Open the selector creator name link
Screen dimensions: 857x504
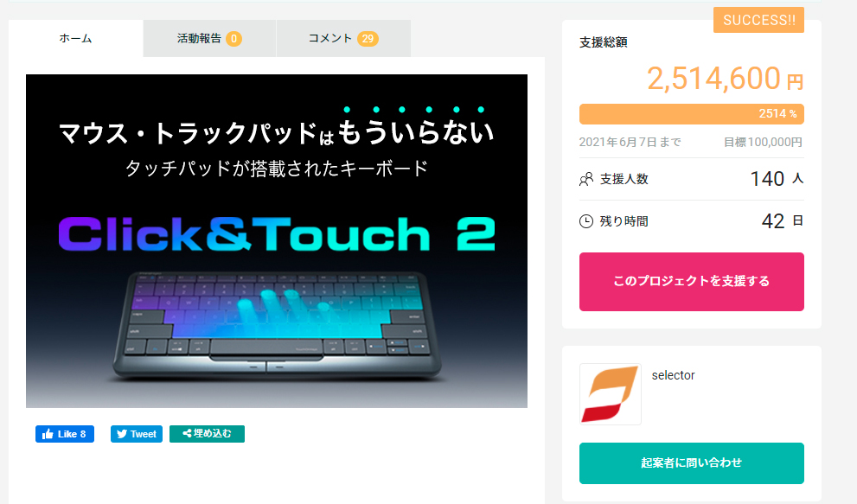pyautogui.click(x=673, y=375)
